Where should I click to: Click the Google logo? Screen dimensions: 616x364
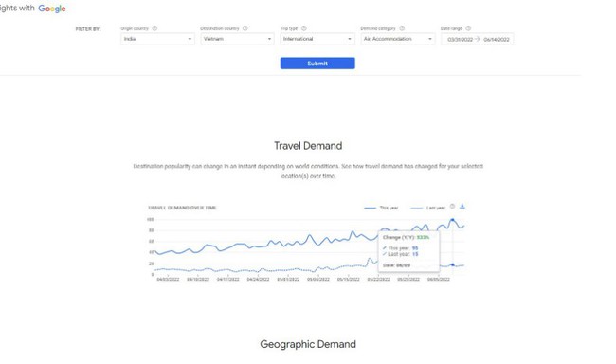click(x=52, y=9)
